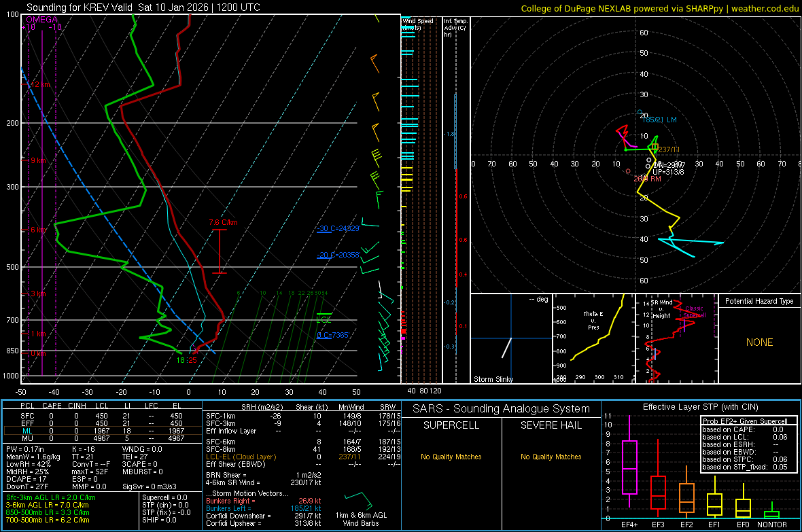Click the SUPERCELL heading in SARS panel
Image resolution: width=802 pixels, height=532 pixels.
tap(451, 425)
